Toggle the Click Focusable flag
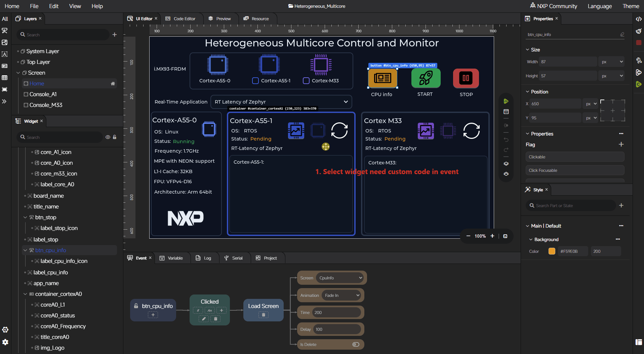This screenshot has height=354, width=644. [575, 170]
